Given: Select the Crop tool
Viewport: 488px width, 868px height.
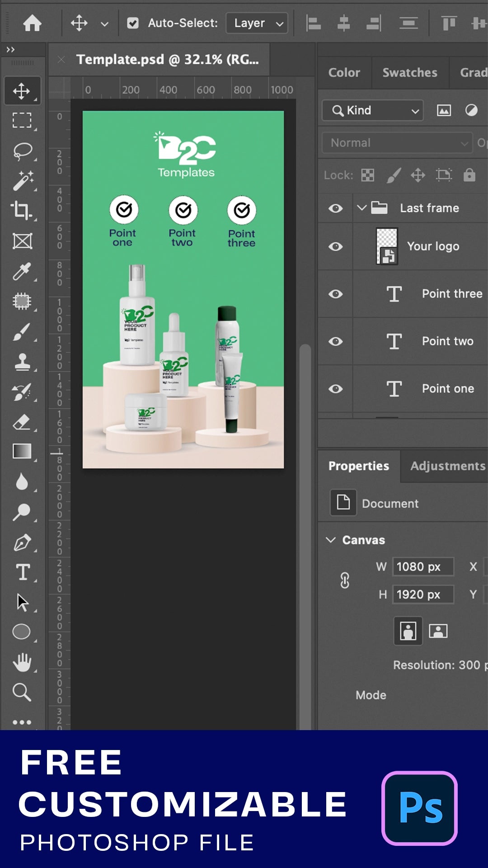Looking at the screenshot, I should [22, 211].
